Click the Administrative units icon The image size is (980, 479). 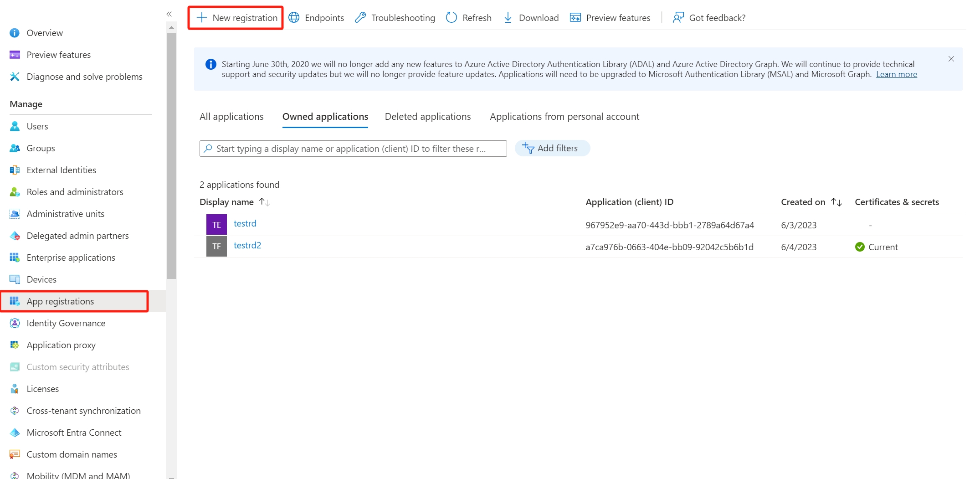[x=15, y=214]
